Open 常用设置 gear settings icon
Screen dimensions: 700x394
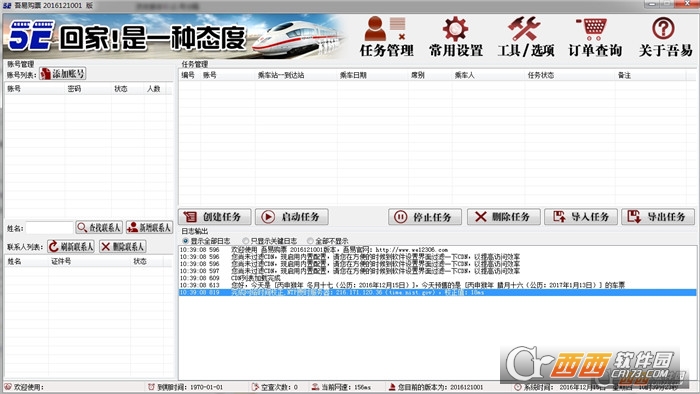click(455, 37)
